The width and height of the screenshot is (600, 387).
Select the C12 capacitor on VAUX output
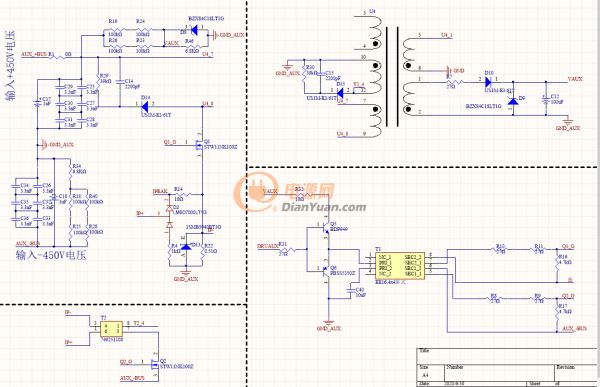(546, 99)
